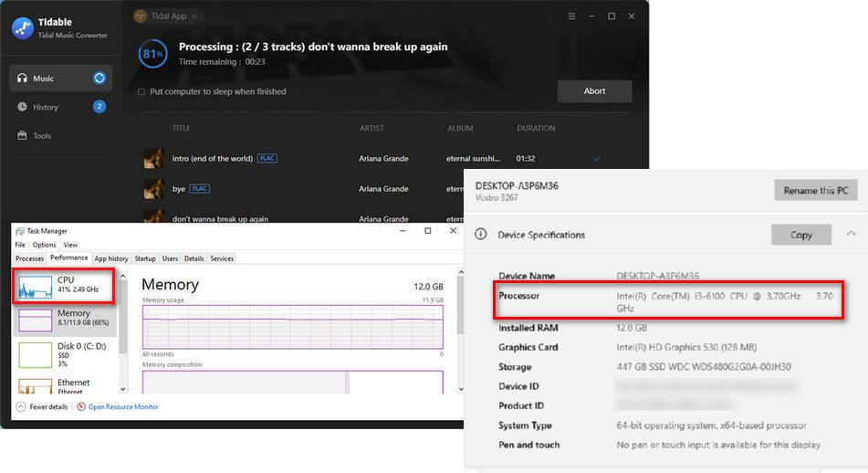Click up arrow of performance list scrollbar
868x473 pixels.
pyautogui.click(x=123, y=275)
